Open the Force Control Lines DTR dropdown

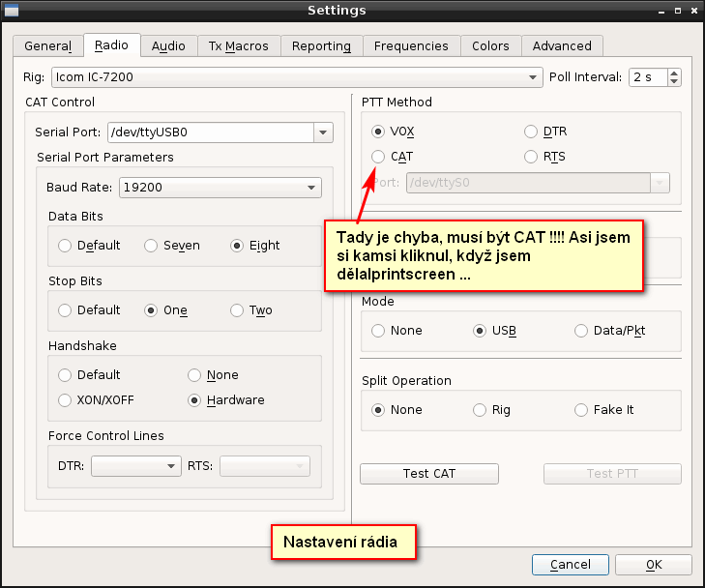(173, 466)
